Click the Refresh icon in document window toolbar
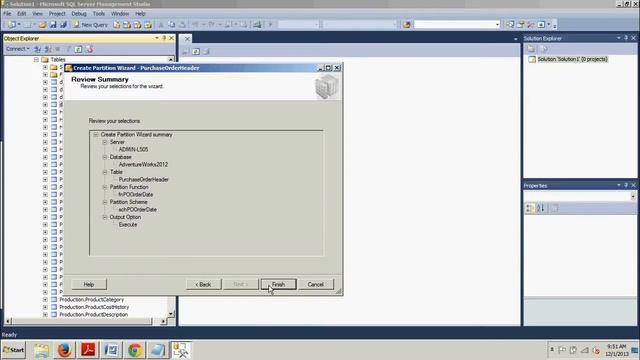The image size is (640, 360). coord(196,51)
